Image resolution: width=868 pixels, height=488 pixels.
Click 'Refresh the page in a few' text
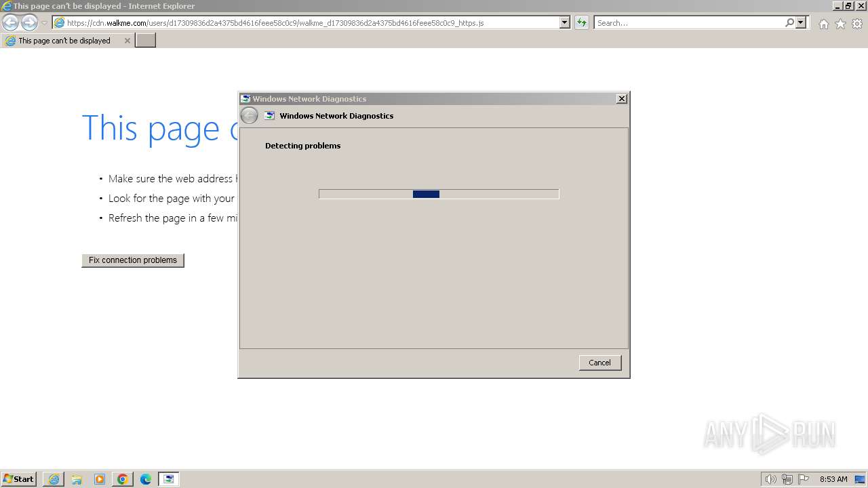point(173,218)
